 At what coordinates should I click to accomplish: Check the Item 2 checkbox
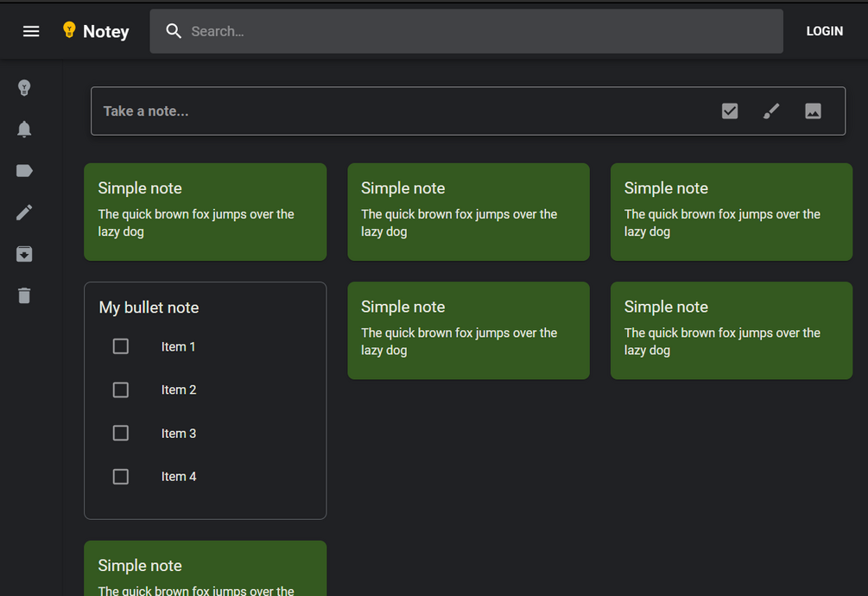[121, 390]
